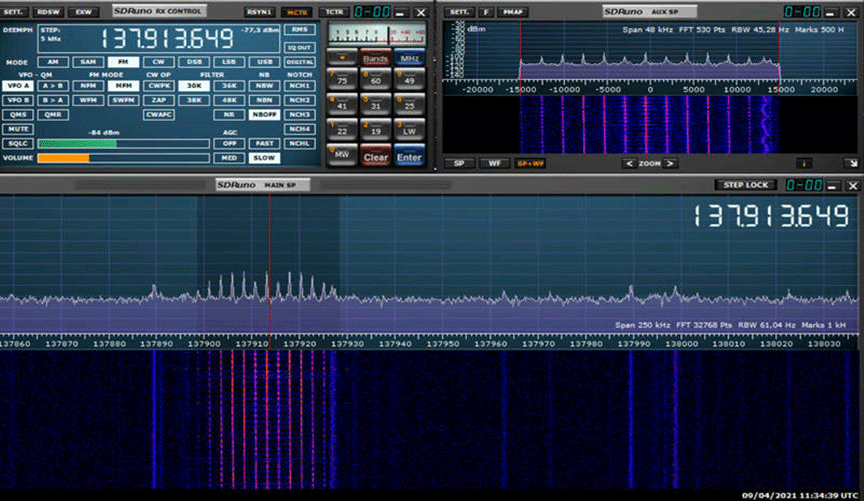Select the 75 m band keypad button
This screenshot has width=864, height=501.
342,79
